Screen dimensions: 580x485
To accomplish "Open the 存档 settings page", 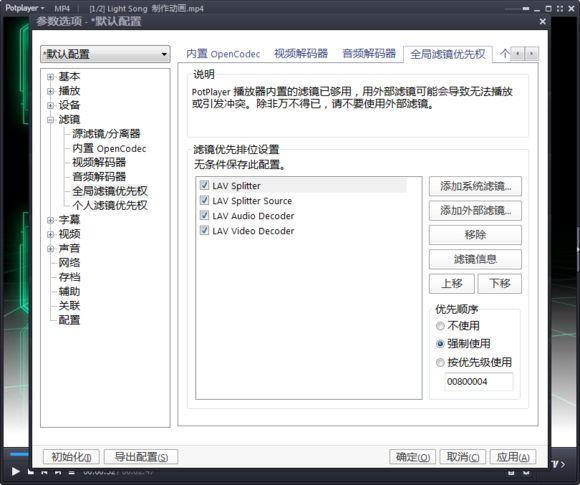I will [69, 277].
